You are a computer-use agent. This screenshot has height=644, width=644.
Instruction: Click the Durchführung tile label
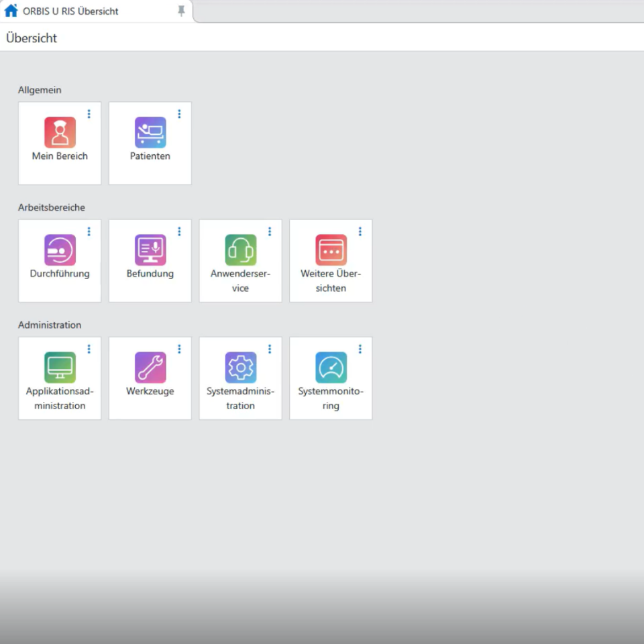point(60,274)
